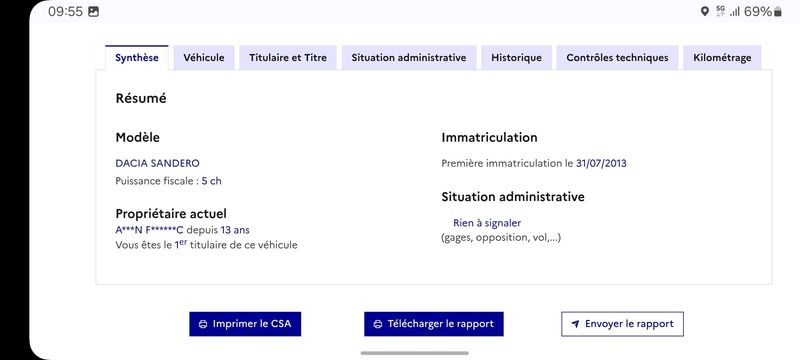Click the paper-plane icon on Envoyer le rapport

click(x=575, y=324)
